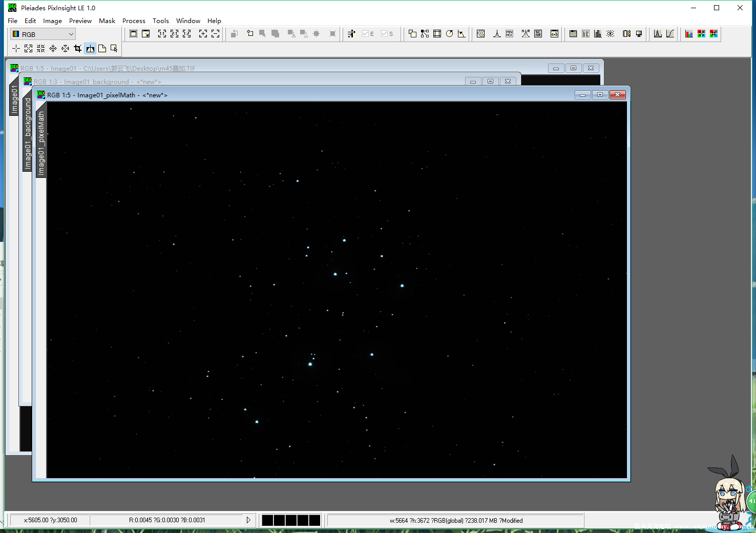Screen dimensions: 756x533
Task: Open the File menu
Action: click(x=13, y=21)
